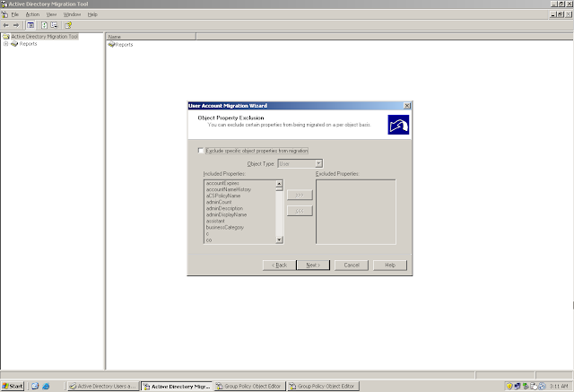Launch Internet Explorer from quick launch
Screen dimensions: 574x392
46,386
